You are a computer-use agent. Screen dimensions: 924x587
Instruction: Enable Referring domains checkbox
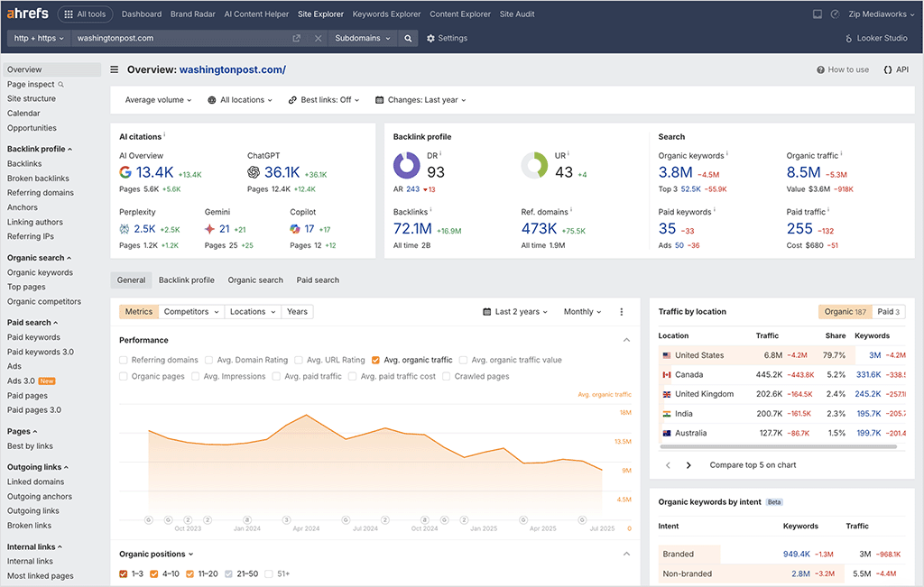[x=123, y=360]
